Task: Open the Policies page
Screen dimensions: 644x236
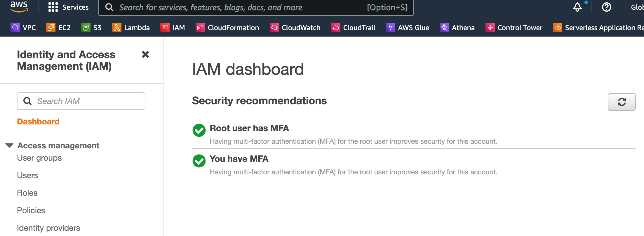Action: 31,211
